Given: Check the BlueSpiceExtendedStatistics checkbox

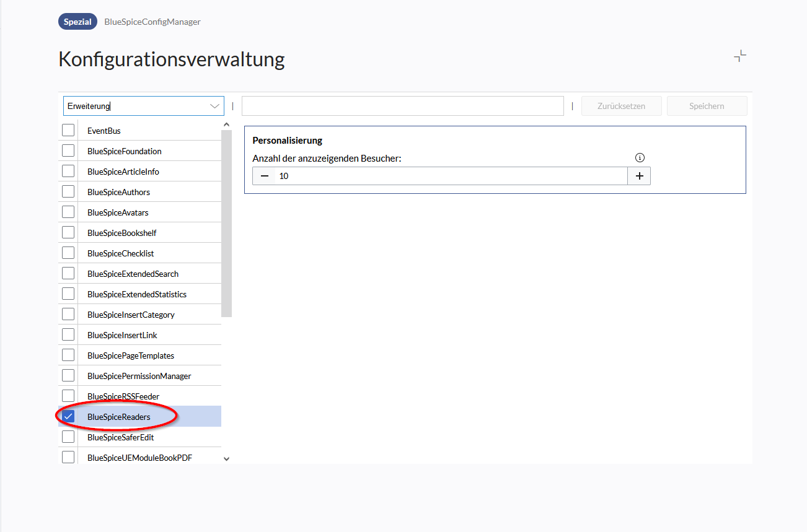Looking at the screenshot, I should pos(68,294).
